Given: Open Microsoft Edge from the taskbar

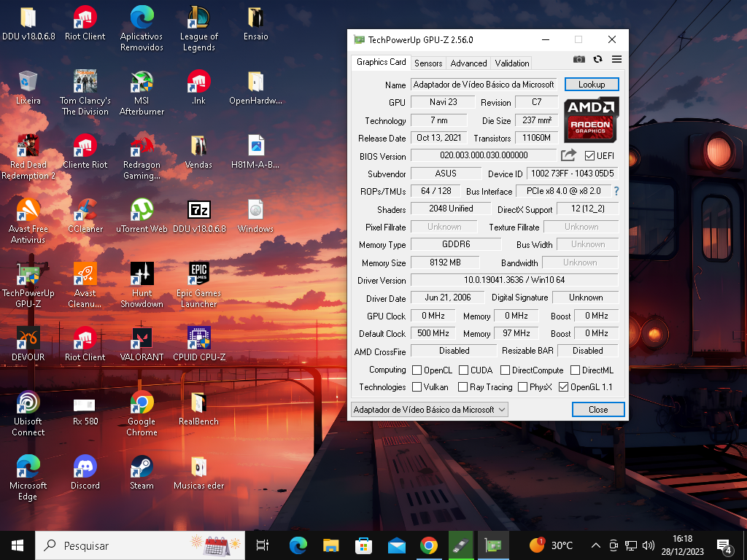Looking at the screenshot, I should click(x=298, y=545).
